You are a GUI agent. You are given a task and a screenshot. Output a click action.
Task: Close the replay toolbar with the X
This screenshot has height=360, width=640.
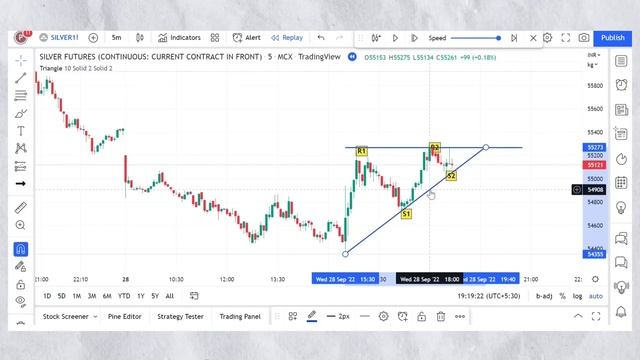point(533,38)
